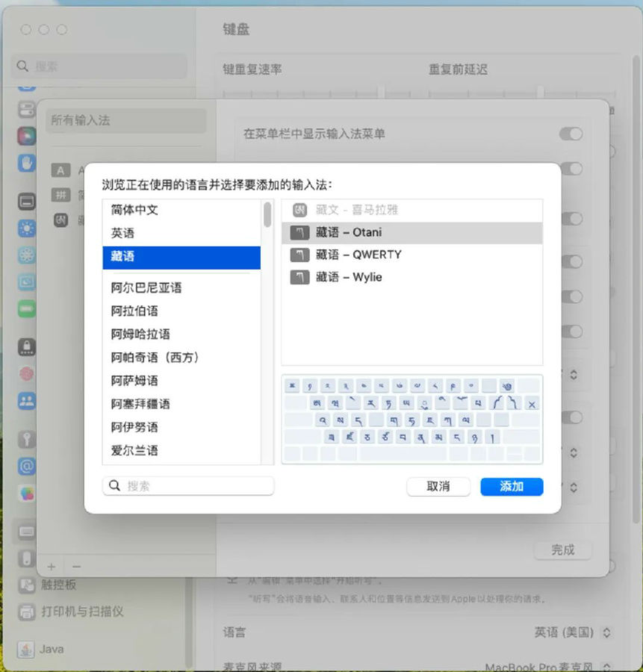
Task: Select 藏语 in the language list
Action: click(181, 258)
